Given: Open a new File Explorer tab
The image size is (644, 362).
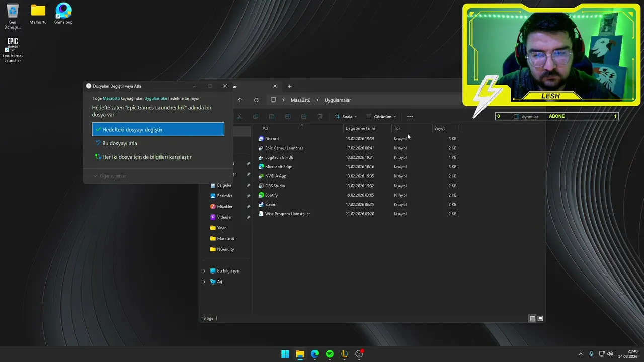Looking at the screenshot, I should coord(289,86).
